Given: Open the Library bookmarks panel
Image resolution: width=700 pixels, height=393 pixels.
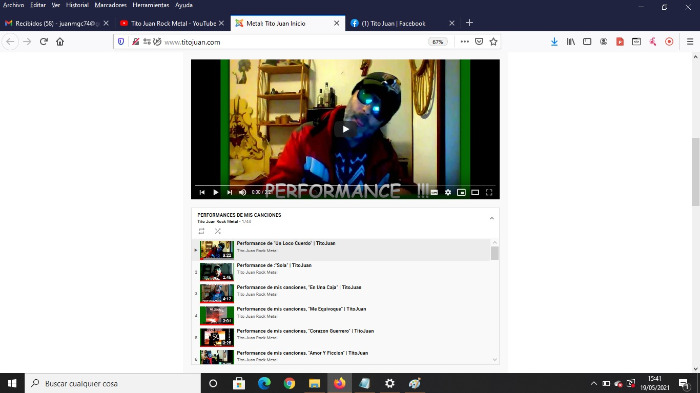Looking at the screenshot, I should coord(571,42).
